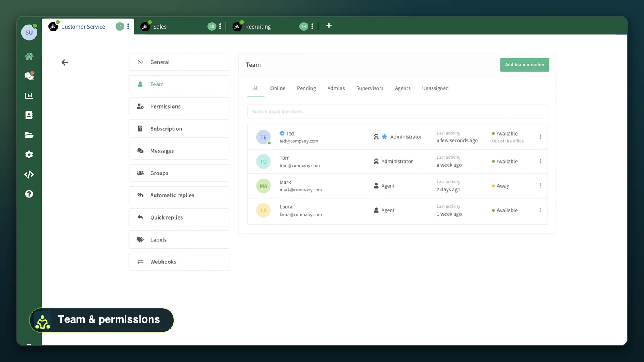The height and width of the screenshot is (362, 644).
Task: Click the LA avatar for Laura
Action: [263, 210]
